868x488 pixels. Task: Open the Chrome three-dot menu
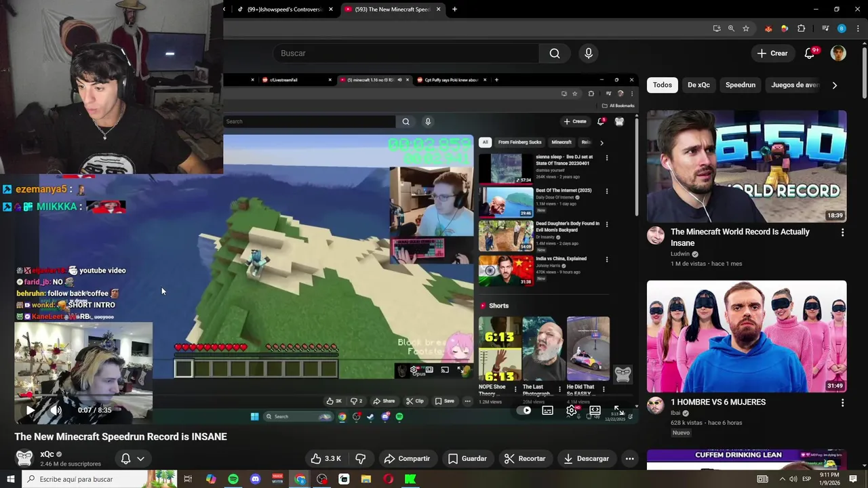point(858,28)
